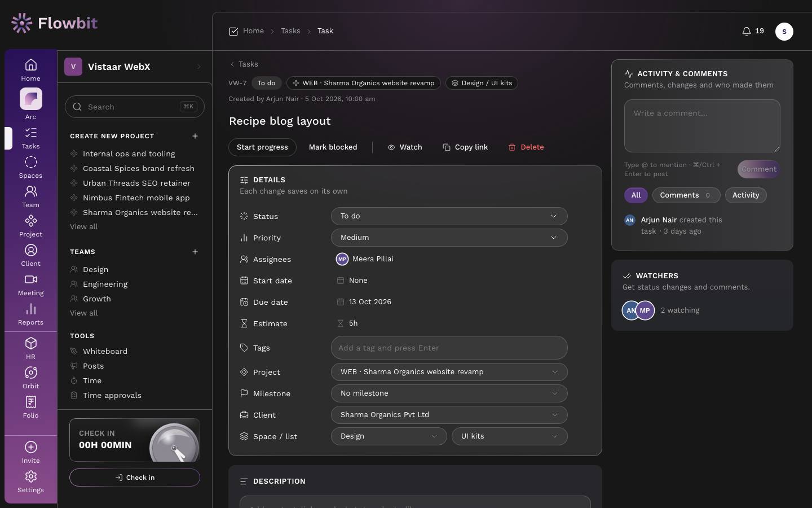Open the Client section icon
Image resolution: width=812 pixels, height=508 pixels.
(x=30, y=251)
